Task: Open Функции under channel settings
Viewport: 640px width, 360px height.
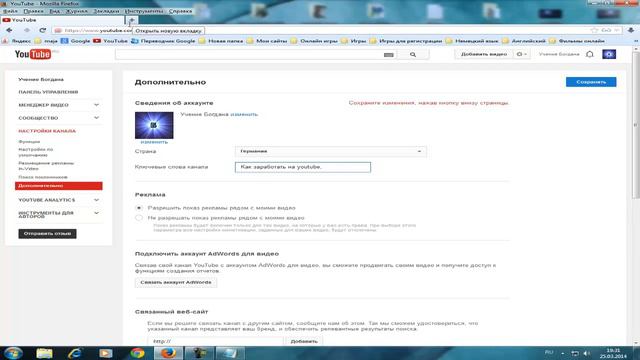Action: [29, 142]
